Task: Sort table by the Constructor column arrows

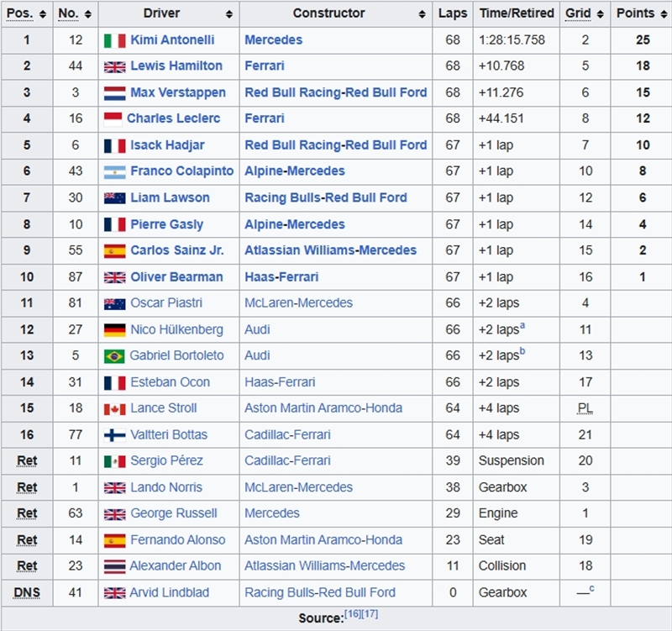Action: click(x=423, y=14)
